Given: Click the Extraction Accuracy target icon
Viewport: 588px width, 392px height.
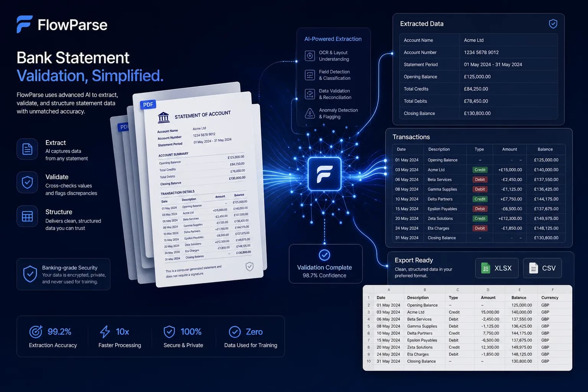Looking at the screenshot, I should click(x=36, y=332).
